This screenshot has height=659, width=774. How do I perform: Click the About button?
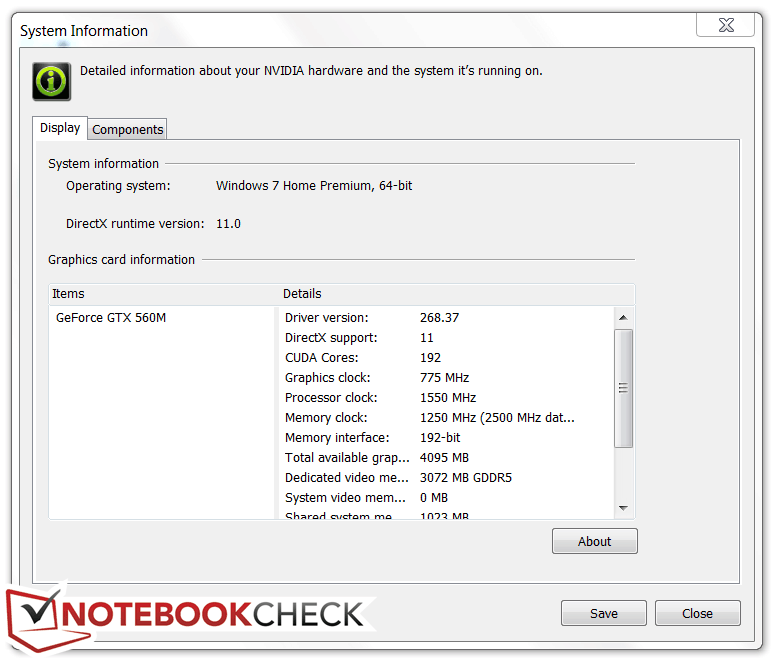(594, 541)
